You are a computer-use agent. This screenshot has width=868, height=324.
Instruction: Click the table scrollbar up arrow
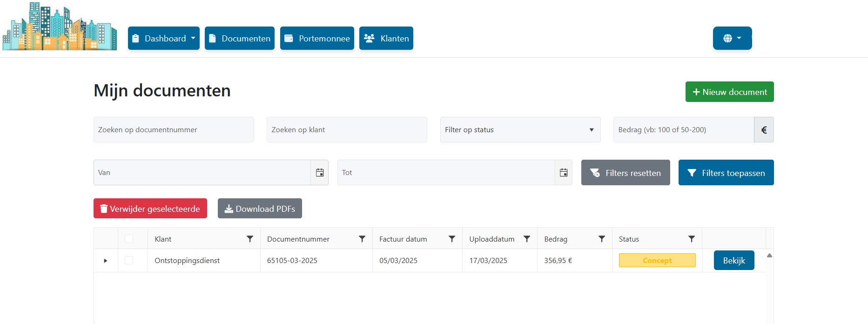[769, 255]
